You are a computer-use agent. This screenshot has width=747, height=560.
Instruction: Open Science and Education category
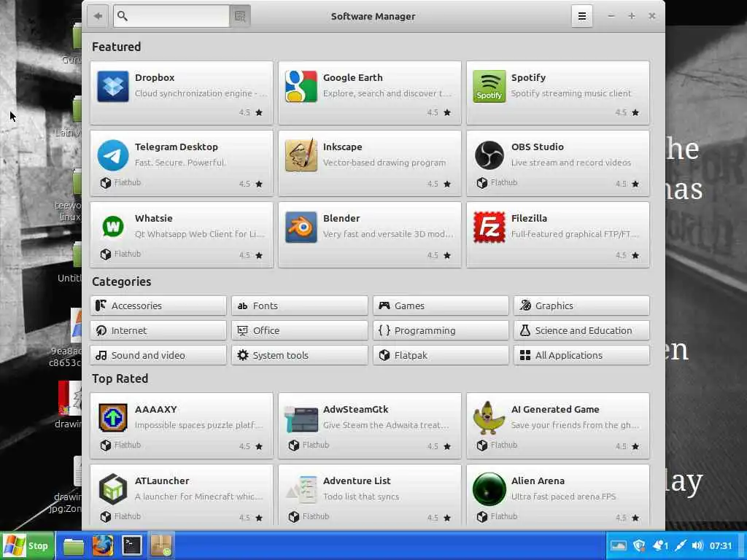click(581, 330)
